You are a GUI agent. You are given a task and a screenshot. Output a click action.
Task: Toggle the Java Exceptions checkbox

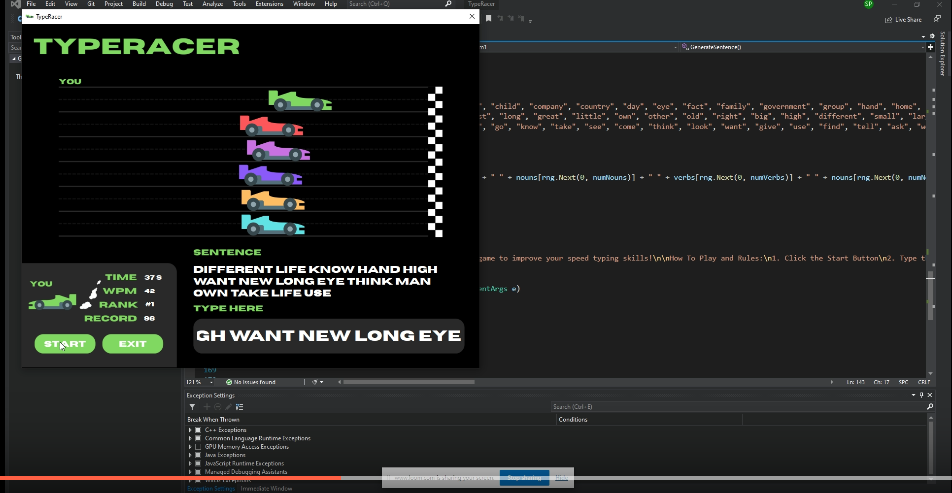tap(198, 455)
